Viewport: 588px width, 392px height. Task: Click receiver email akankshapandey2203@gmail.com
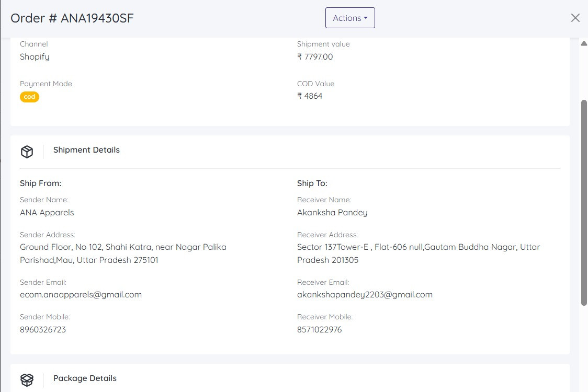coord(365,295)
